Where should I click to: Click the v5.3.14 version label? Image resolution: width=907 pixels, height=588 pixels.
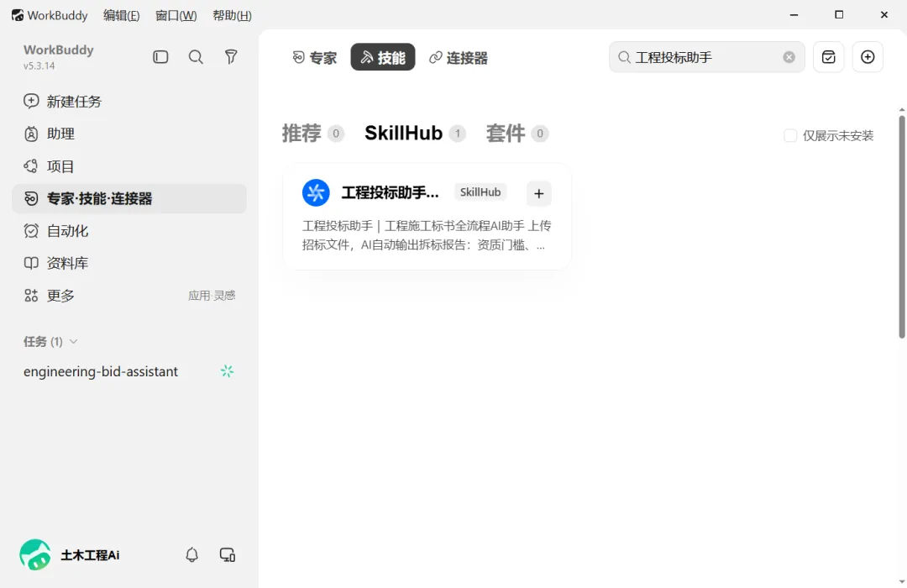(39, 66)
